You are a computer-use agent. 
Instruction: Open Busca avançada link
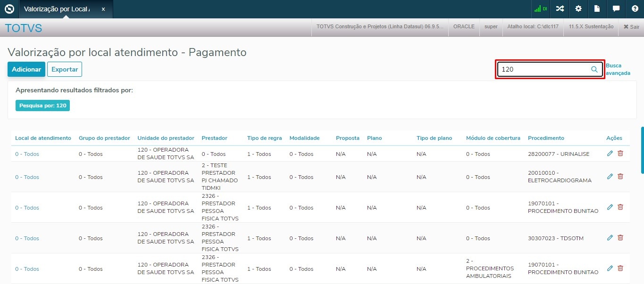[x=618, y=69]
